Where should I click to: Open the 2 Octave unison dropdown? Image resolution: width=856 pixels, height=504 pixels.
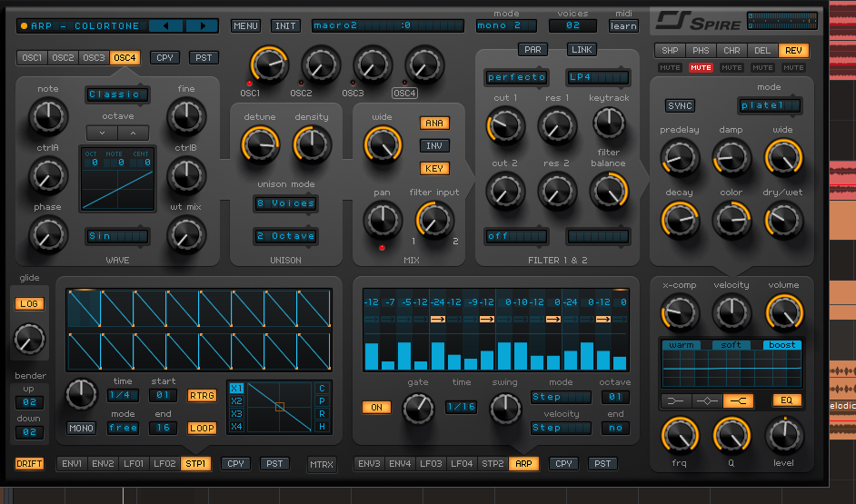point(285,236)
